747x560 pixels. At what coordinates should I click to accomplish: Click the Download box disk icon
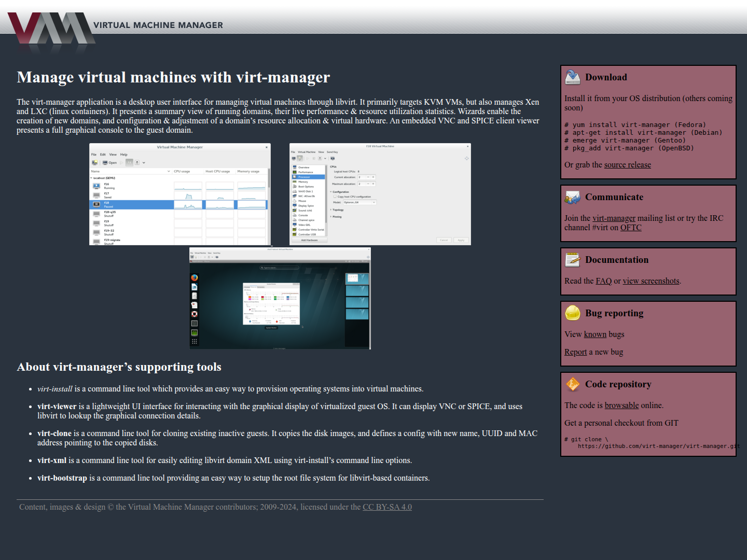tap(573, 77)
